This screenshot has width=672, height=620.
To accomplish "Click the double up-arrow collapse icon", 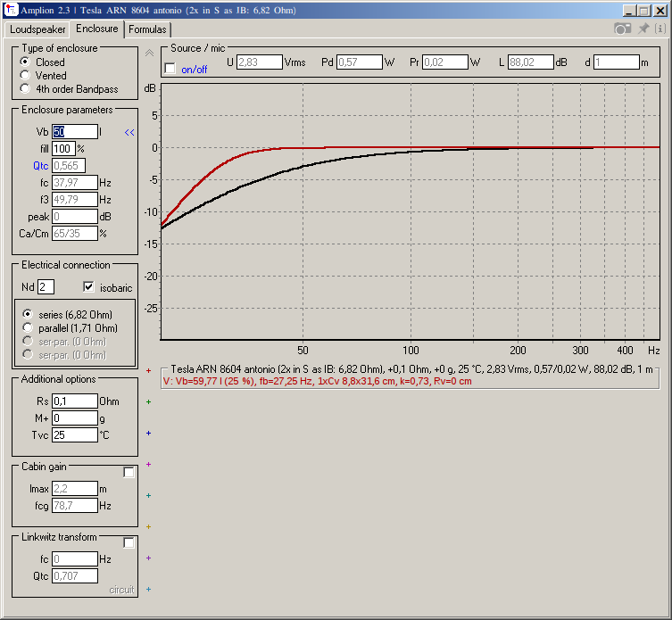I will coord(149,54).
